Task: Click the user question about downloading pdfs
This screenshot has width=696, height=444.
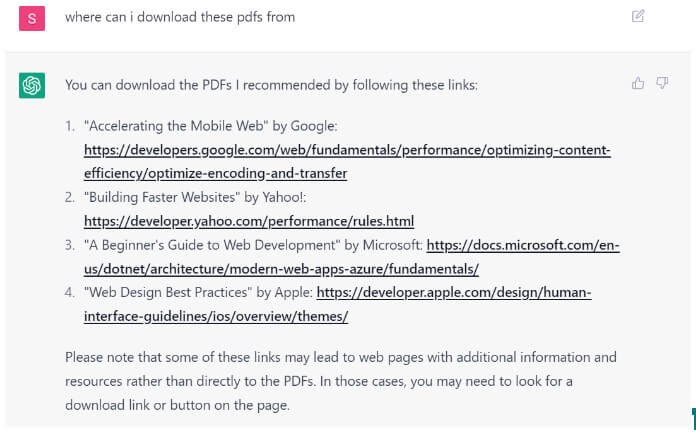Action: (180, 17)
